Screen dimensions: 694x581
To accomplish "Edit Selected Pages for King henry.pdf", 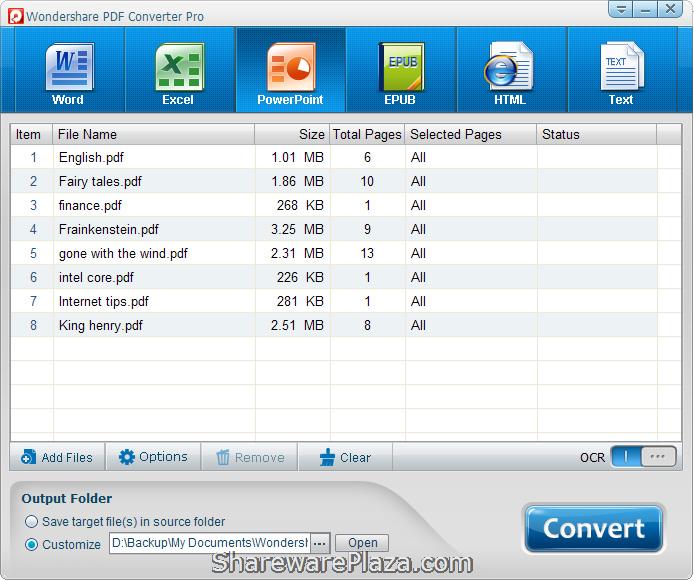I will (x=471, y=325).
